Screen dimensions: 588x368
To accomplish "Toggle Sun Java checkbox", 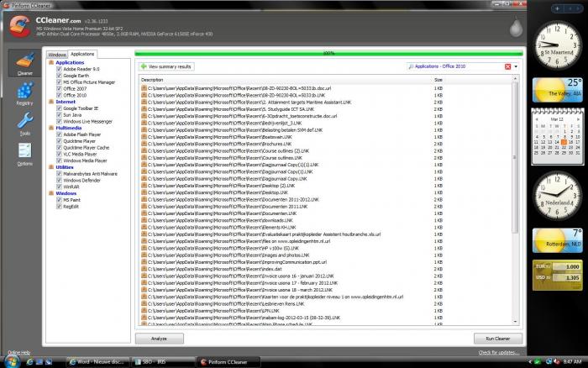I will (x=59, y=115).
